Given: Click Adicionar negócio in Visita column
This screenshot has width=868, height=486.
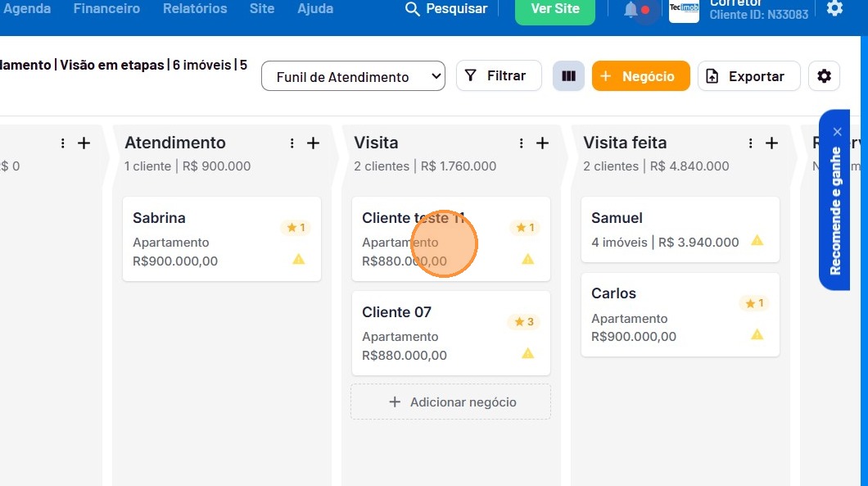Looking at the screenshot, I should 450,402.
